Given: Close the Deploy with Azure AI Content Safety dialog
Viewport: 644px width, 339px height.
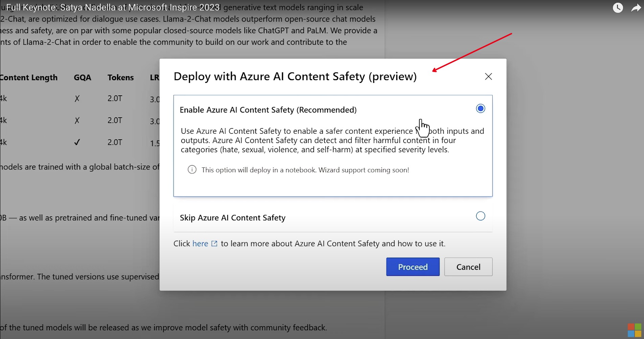Looking at the screenshot, I should (488, 76).
